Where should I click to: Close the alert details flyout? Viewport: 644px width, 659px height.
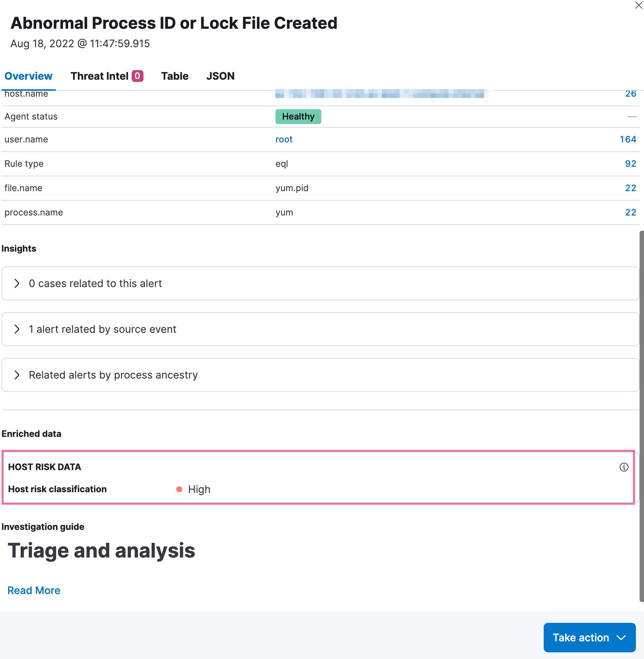point(638,6)
